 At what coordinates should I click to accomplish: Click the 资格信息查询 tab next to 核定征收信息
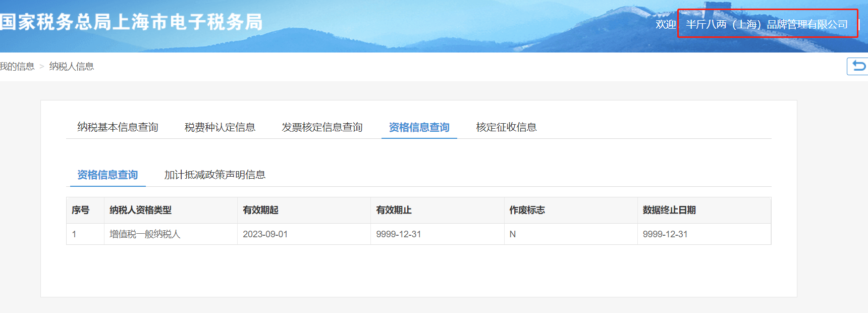tap(419, 127)
